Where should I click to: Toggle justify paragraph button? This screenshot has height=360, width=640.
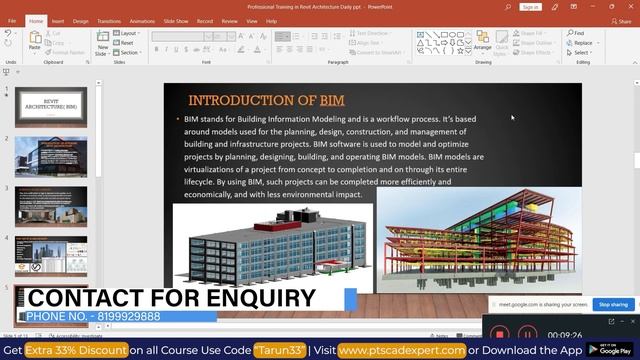point(310,50)
